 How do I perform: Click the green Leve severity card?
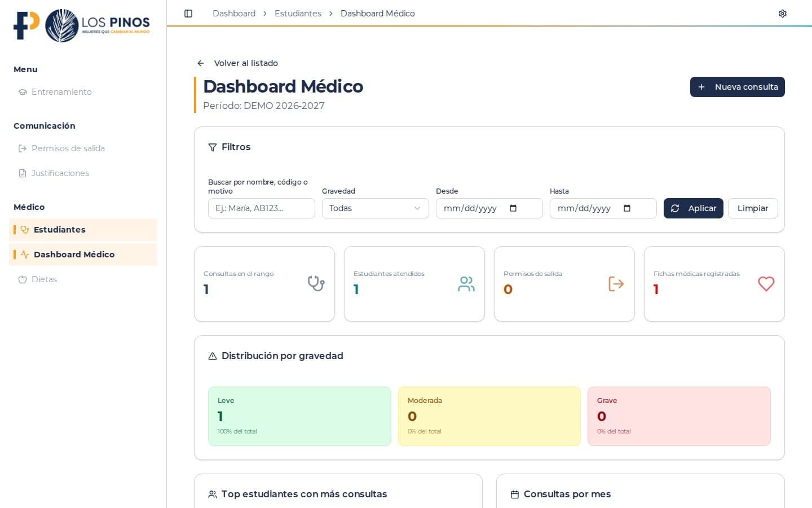[299, 417]
